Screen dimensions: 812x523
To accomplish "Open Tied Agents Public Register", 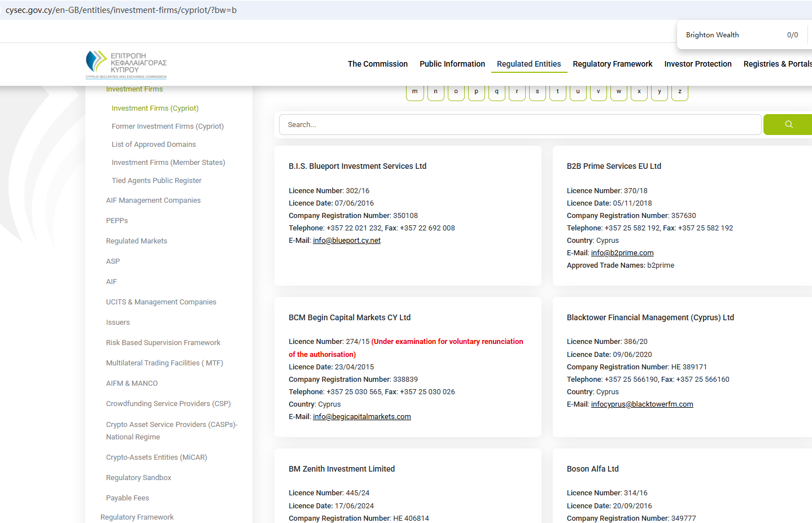I will 156,181.
